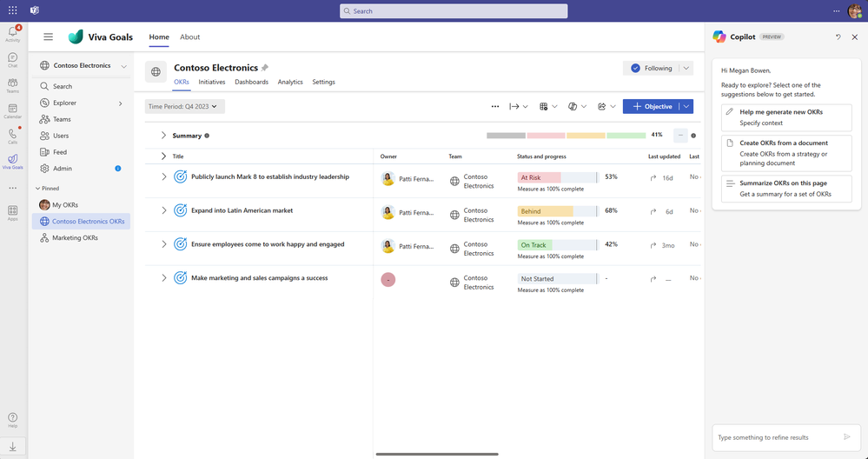The width and height of the screenshot is (868, 459).
Task: Click the more apps ellipsis in left rail
Action: 13,188
